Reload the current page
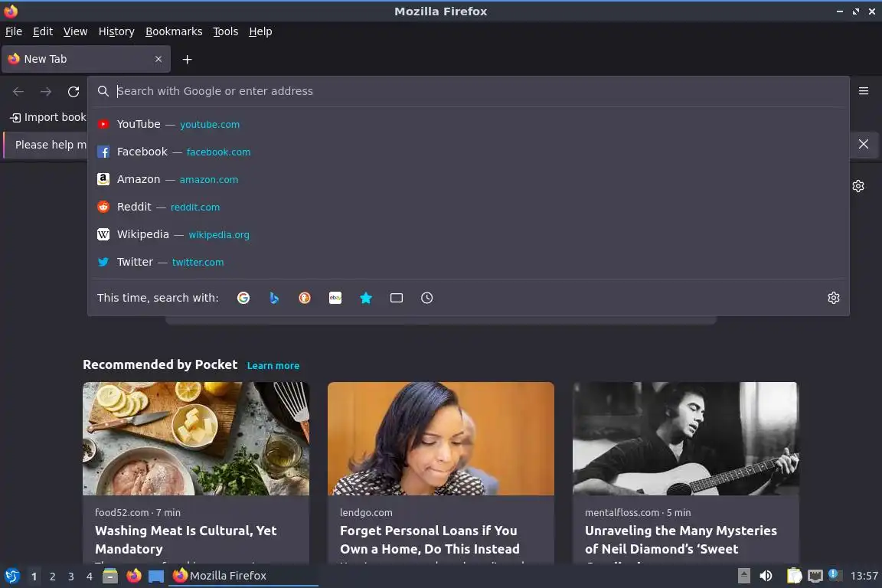 [73, 91]
